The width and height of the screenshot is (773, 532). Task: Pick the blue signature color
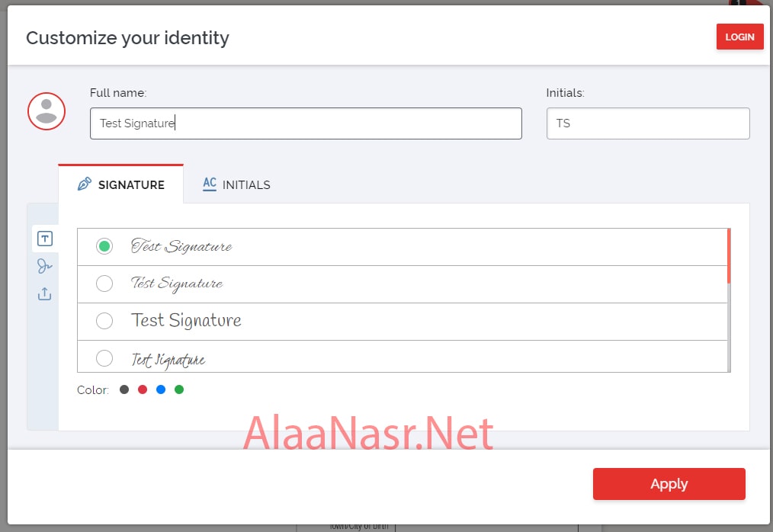[161, 389]
